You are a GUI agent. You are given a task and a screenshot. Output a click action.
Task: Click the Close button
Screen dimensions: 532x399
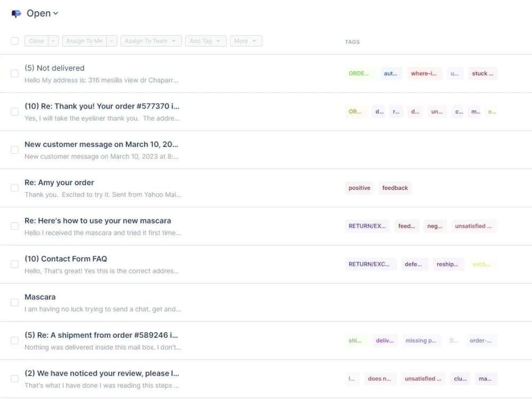coord(36,41)
